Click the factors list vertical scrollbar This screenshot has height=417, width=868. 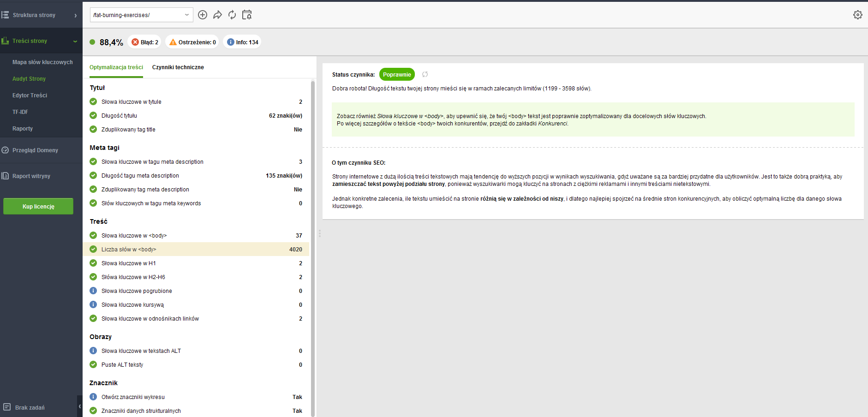(313, 231)
